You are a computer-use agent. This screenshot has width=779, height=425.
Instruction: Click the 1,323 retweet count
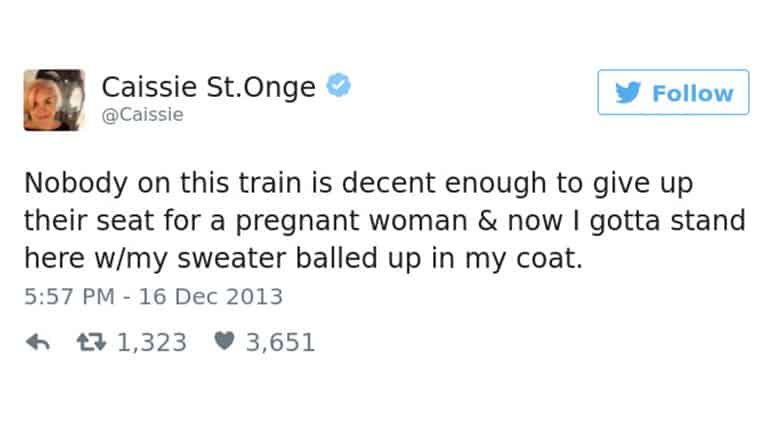[152, 343]
